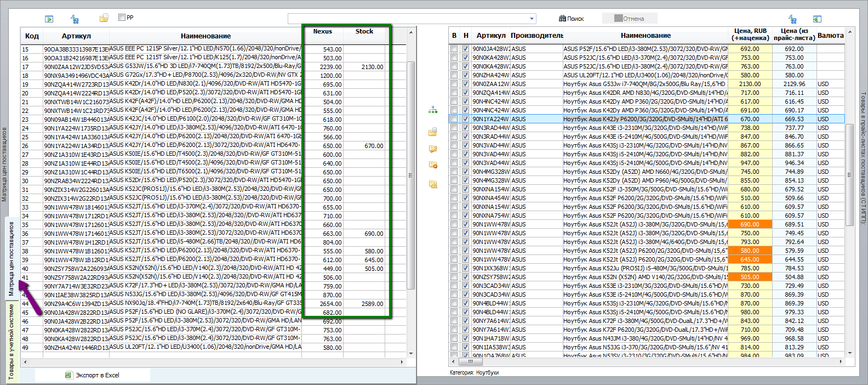Click the article 90NZHA424W1446RD13 in row 49
Image resolution: width=868 pixels, height=385 pixels.
pyautogui.click(x=76, y=348)
